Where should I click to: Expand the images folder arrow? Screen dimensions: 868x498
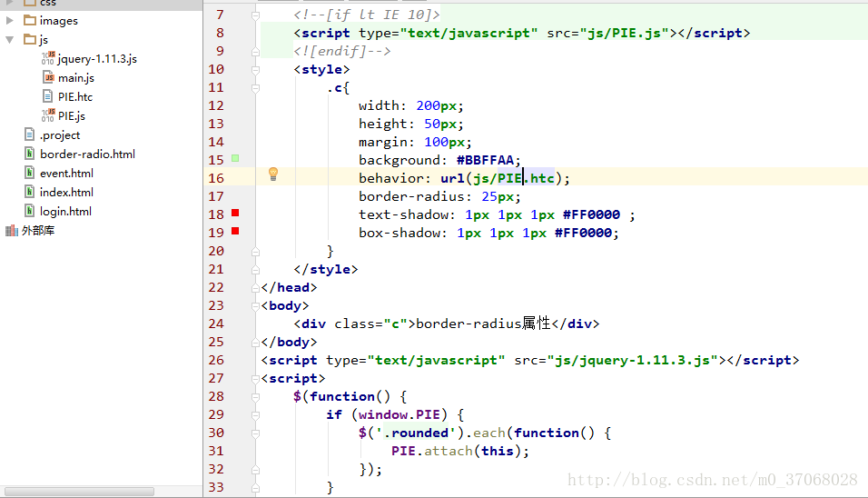click(9, 21)
